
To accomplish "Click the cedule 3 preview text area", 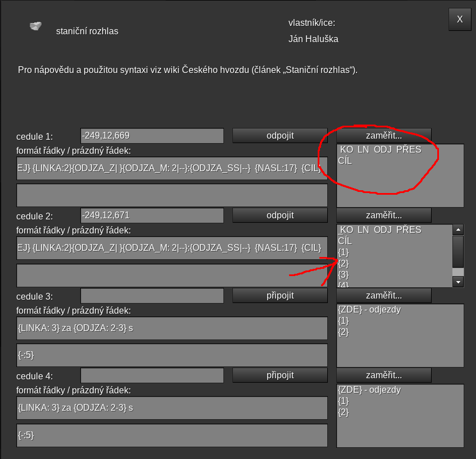I will point(400,336).
